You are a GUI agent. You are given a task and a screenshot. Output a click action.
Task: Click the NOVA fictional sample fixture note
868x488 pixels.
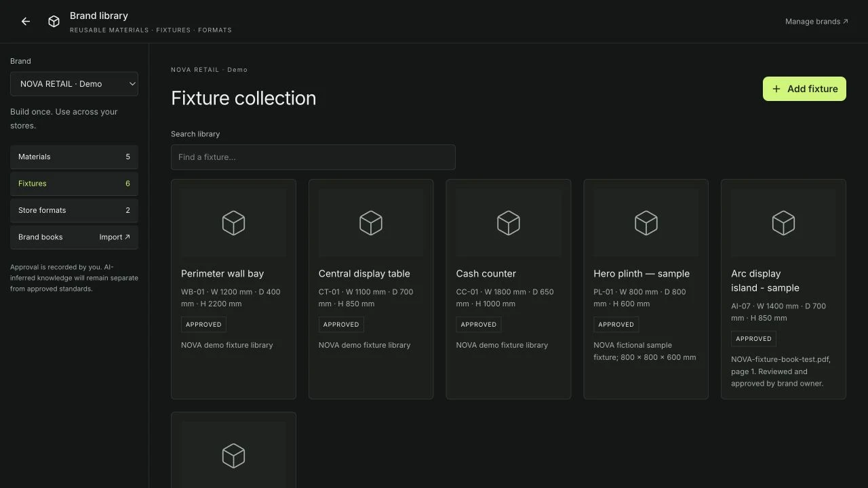click(x=645, y=351)
